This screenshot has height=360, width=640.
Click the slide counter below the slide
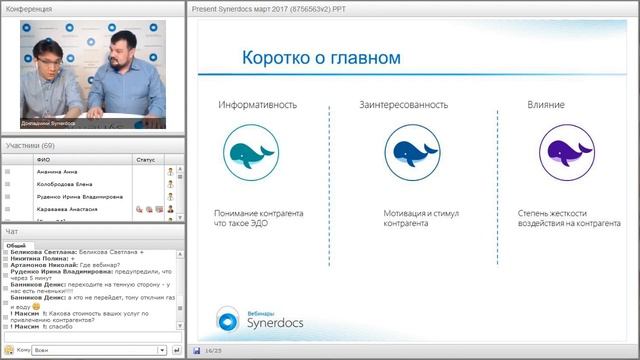tap(213, 351)
